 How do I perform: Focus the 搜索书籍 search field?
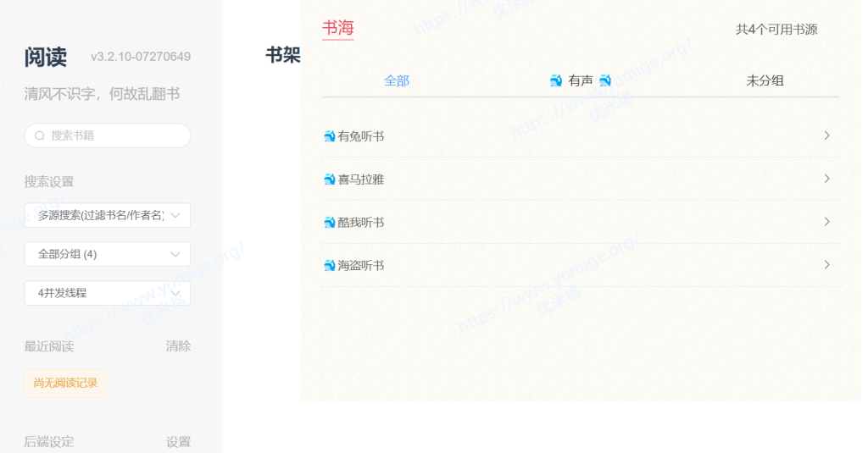coord(108,135)
